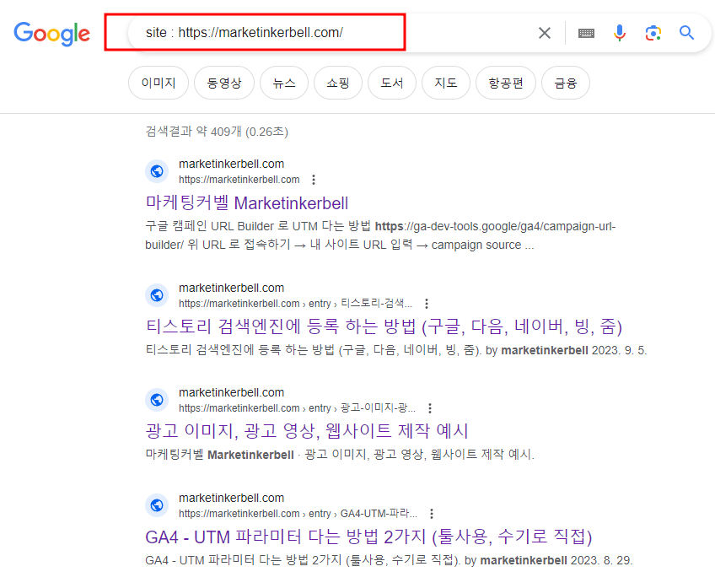The width and height of the screenshot is (715, 588).
Task: Click the on-screen keyboard icon
Action: 586,32
